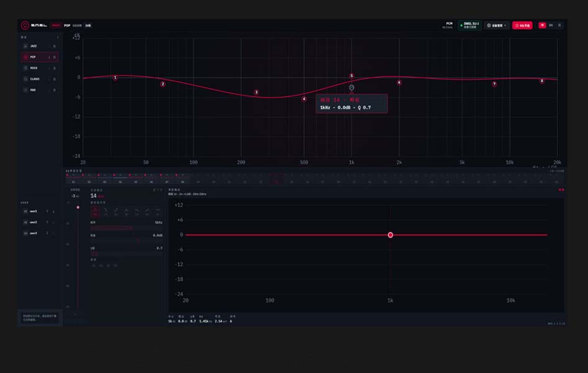Image resolution: width=588 pixels, height=373 pixels.
Task: Click the lock icon on the POP row
Action: [x=55, y=57]
